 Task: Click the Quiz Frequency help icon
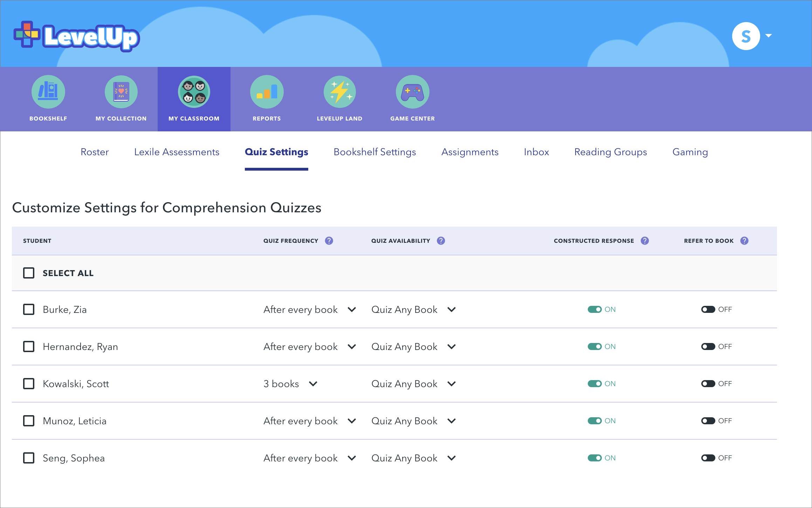point(329,241)
